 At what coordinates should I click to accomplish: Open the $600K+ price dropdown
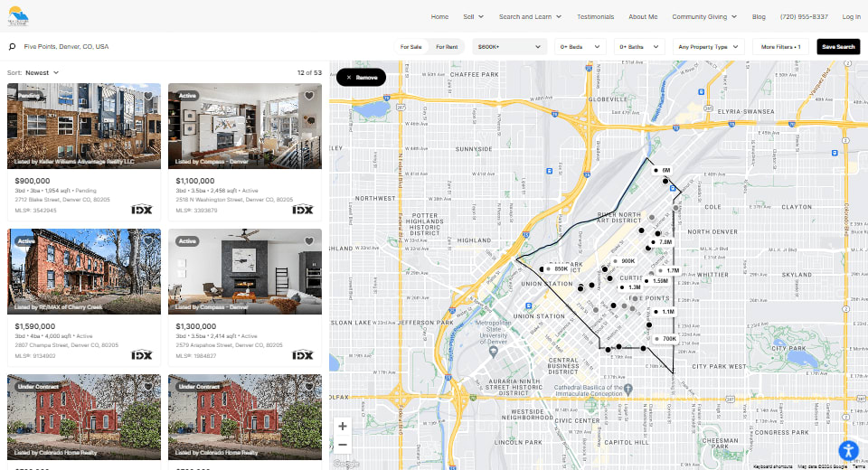click(x=509, y=47)
